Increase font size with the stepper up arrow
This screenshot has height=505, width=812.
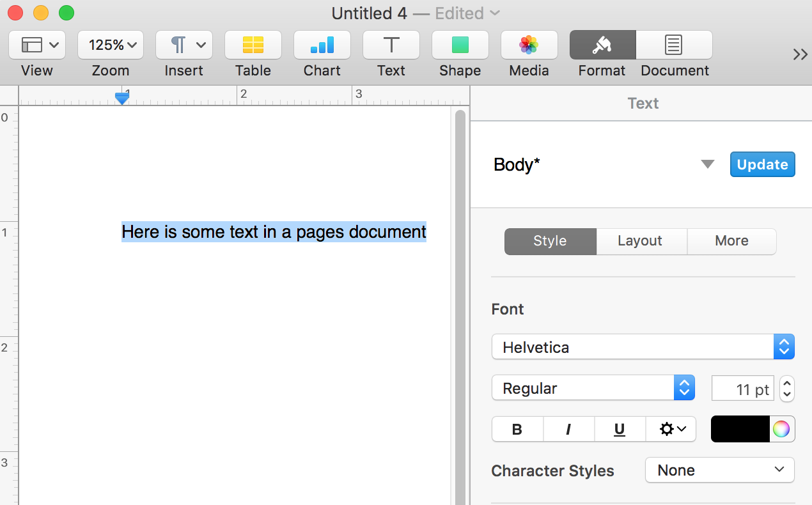point(788,382)
